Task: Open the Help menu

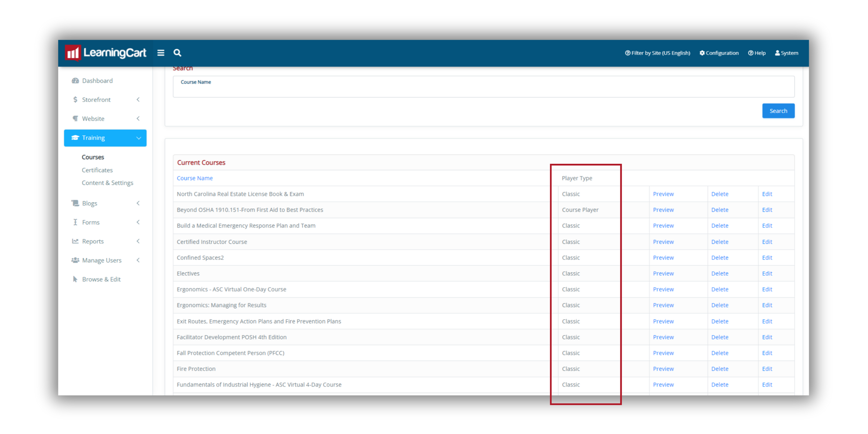Action: [757, 53]
